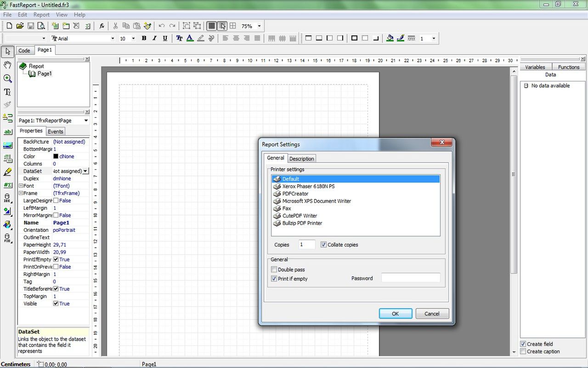Toggle Collate copies checkbox
Screen dimensions: 588x368
323,245
